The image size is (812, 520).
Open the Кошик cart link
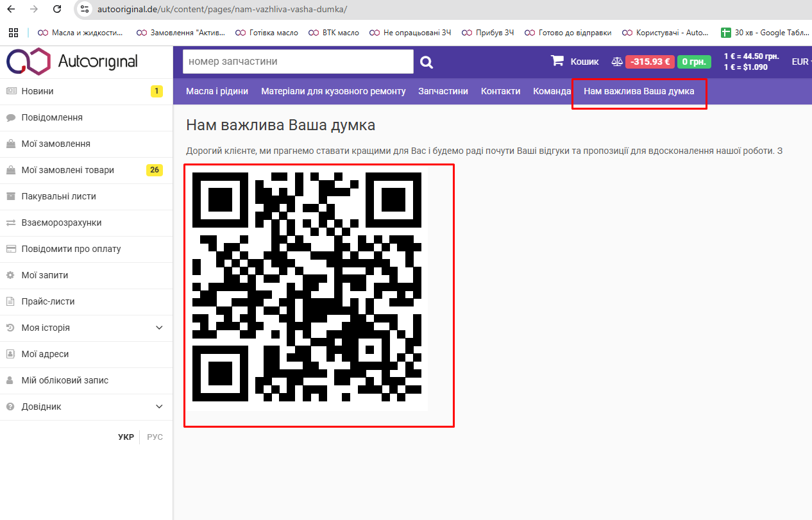coord(584,62)
